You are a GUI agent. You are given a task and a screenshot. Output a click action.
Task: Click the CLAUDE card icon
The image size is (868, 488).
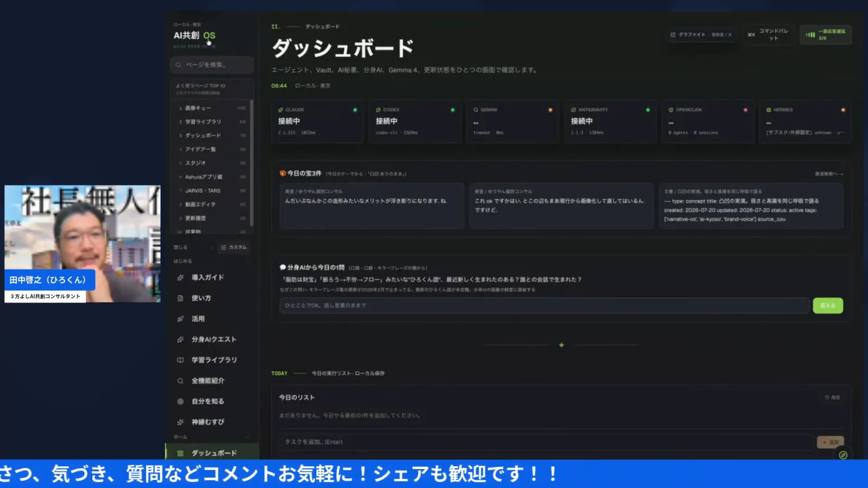[x=280, y=110]
